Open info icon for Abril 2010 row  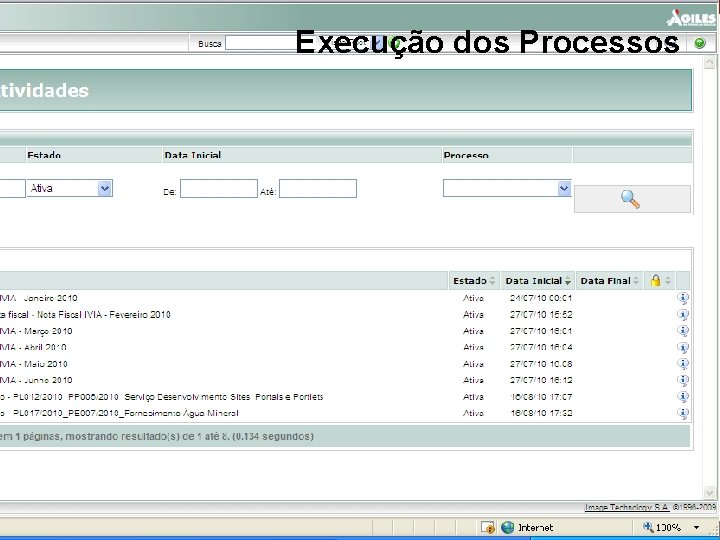point(683,348)
